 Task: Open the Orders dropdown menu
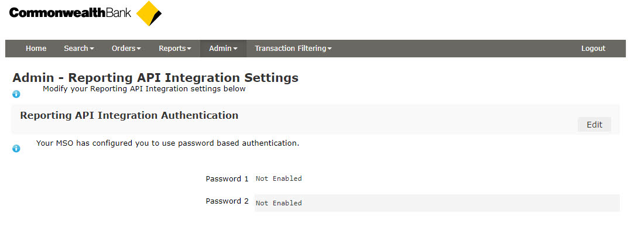[126, 49]
